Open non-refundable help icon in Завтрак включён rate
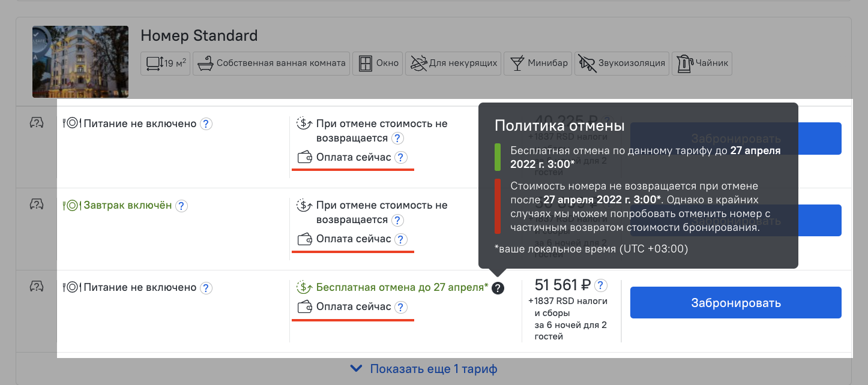The image size is (868, 385). pos(397,220)
